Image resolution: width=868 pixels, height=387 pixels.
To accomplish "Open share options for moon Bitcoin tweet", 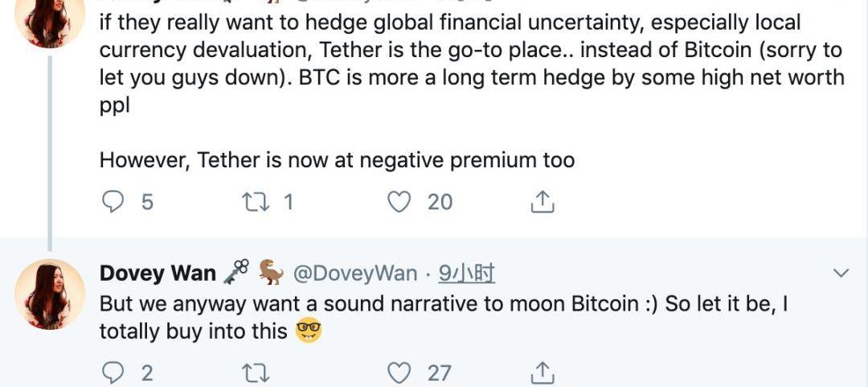I will click(542, 373).
